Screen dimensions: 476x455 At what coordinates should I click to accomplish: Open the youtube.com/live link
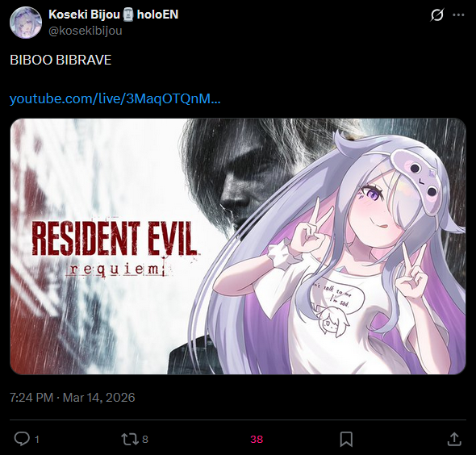[115, 98]
